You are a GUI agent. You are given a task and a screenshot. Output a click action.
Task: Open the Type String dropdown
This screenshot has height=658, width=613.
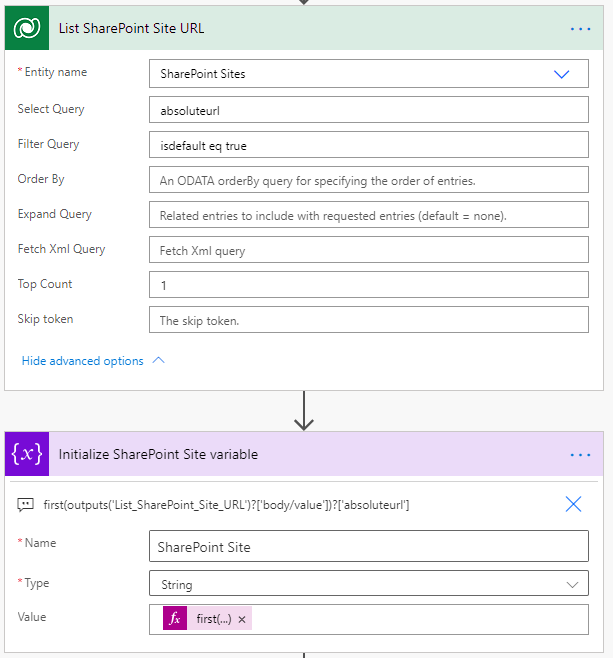point(573,584)
